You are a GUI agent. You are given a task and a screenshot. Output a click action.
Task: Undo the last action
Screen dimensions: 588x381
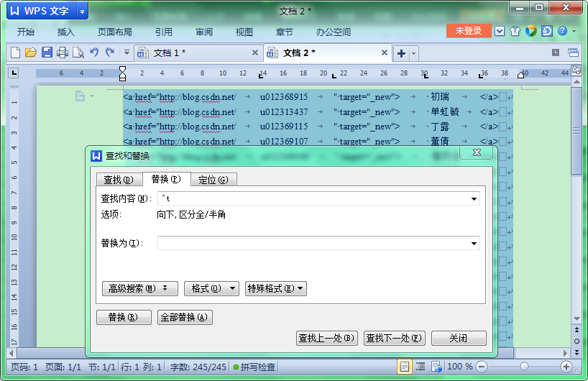[x=94, y=52]
